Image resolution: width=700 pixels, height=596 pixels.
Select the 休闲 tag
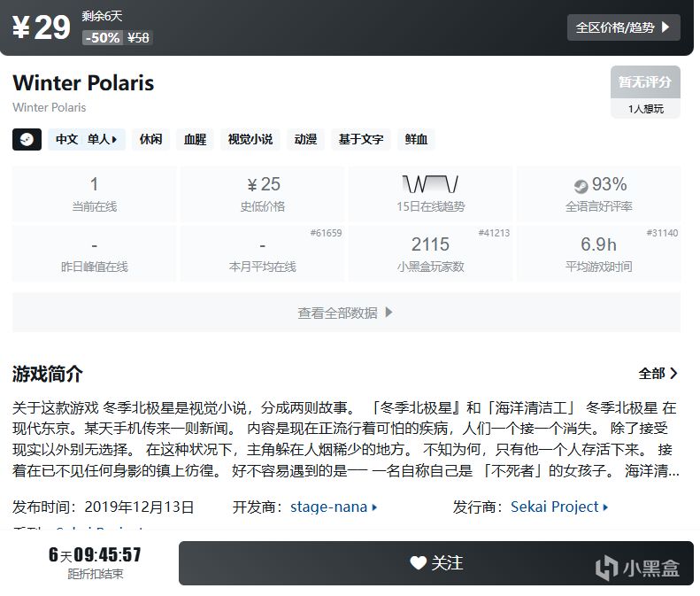tap(150, 139)
